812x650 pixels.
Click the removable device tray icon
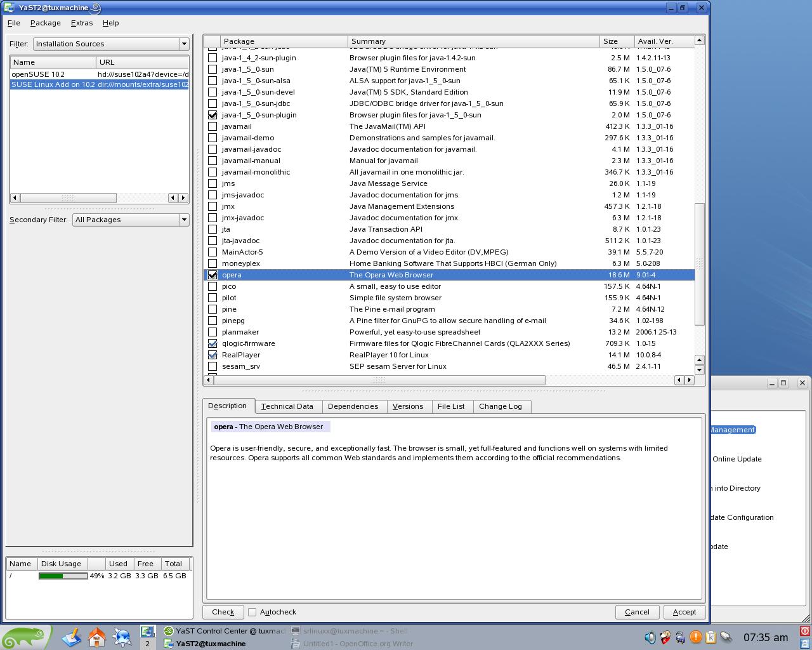tap(726, 637)
